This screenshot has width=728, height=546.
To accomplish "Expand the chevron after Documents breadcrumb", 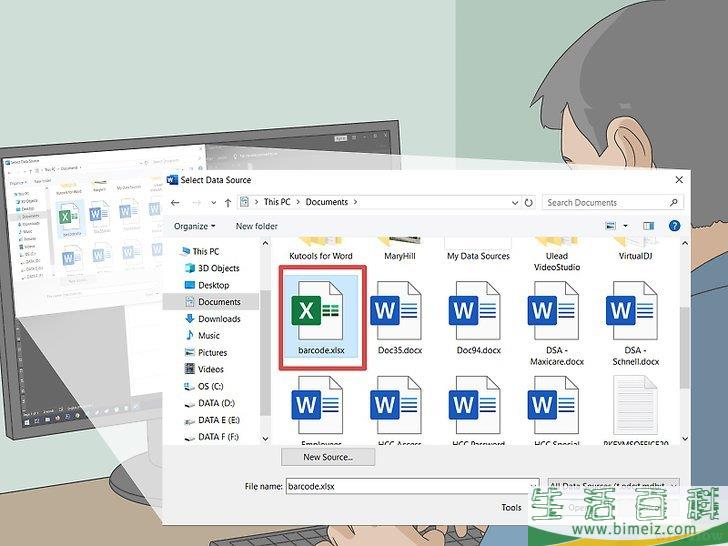I will [356, 202].
